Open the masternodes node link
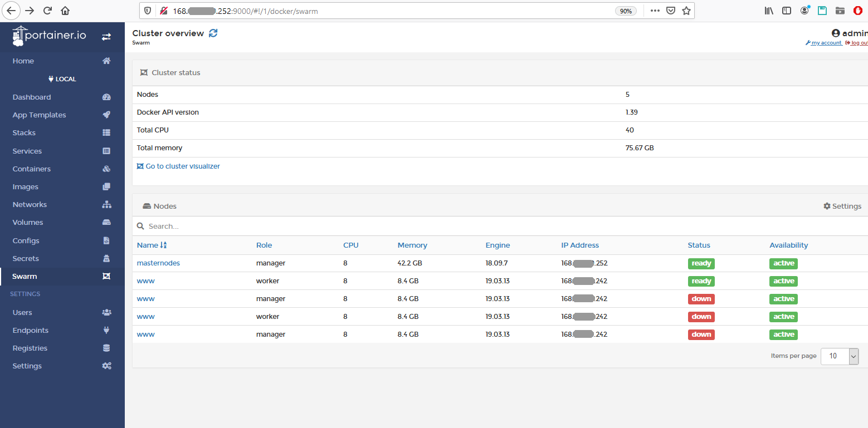 [158, 263]
